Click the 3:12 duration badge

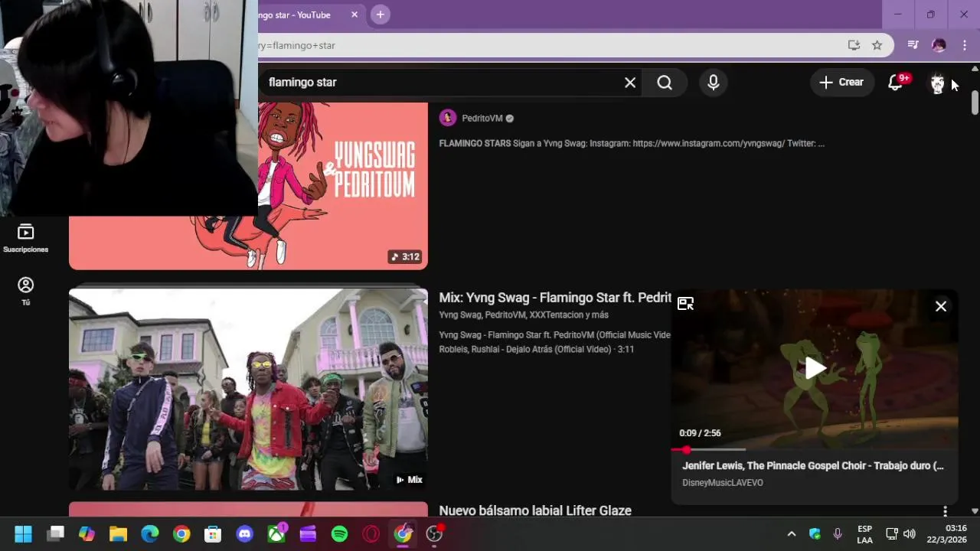(x=405, y=257)
